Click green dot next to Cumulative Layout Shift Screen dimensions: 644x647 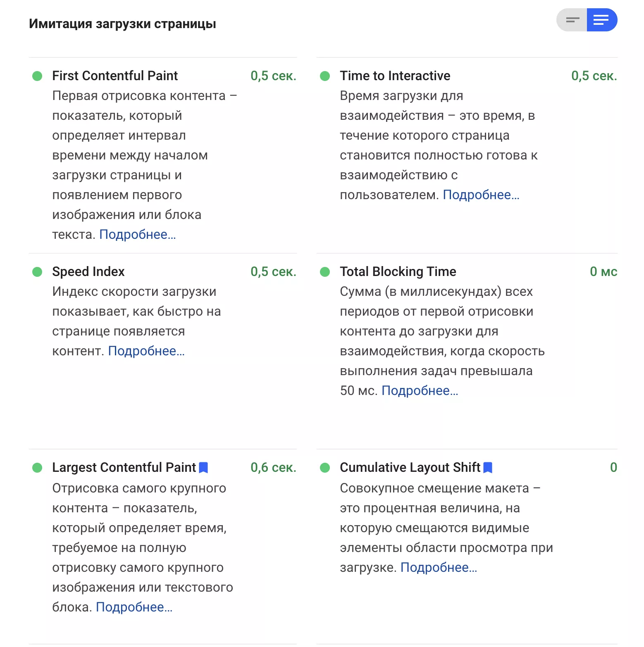(325, 468)
